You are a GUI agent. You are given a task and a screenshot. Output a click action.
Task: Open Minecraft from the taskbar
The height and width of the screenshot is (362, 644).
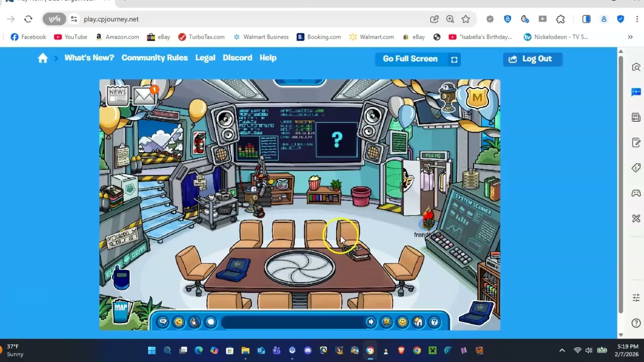(432, 350)
